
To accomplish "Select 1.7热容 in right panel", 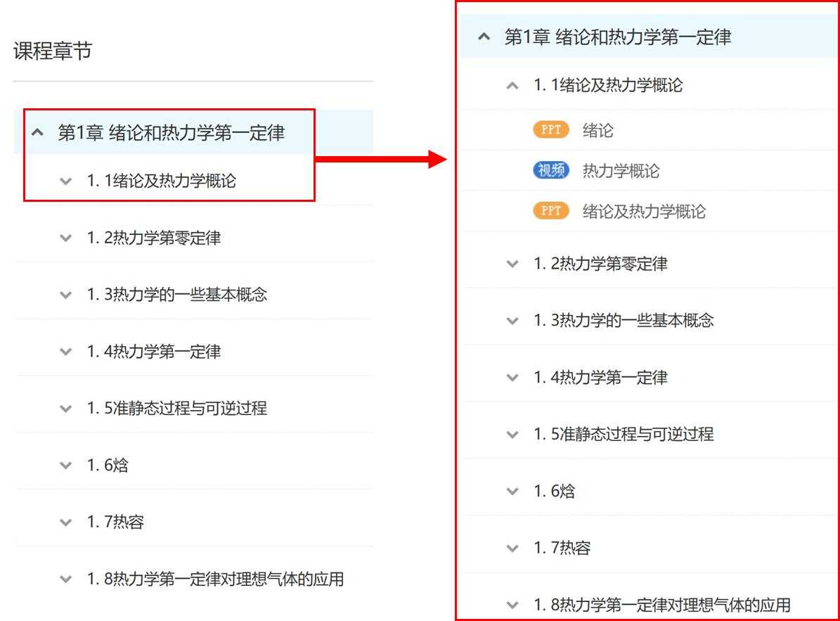I will tap(562, 548).
